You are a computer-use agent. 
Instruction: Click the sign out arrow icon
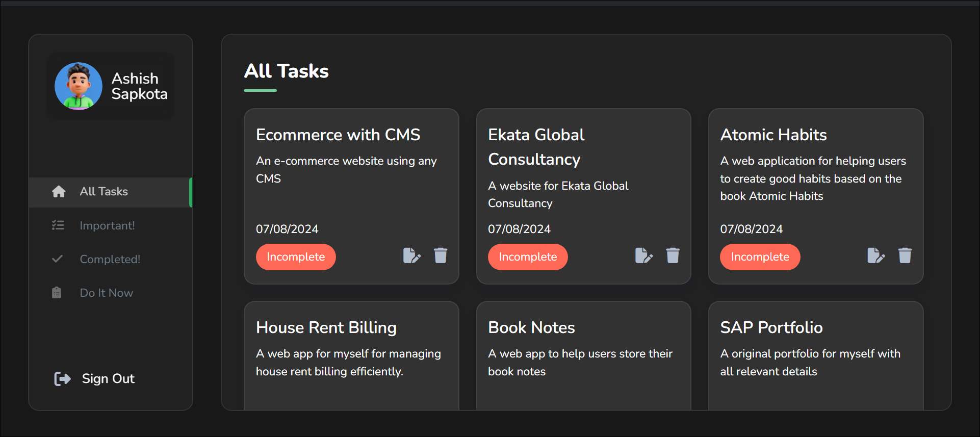coord(62,379)
